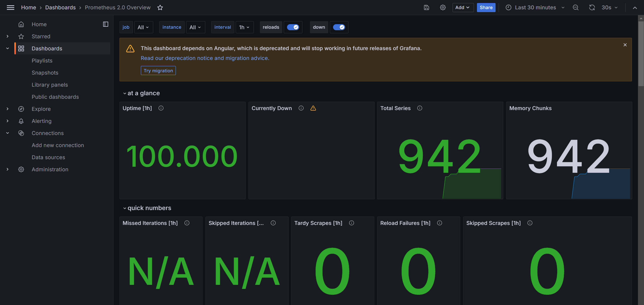The image size is (644, 305).
Task: Click the zoom out time range icon
Action: point(576,8)
